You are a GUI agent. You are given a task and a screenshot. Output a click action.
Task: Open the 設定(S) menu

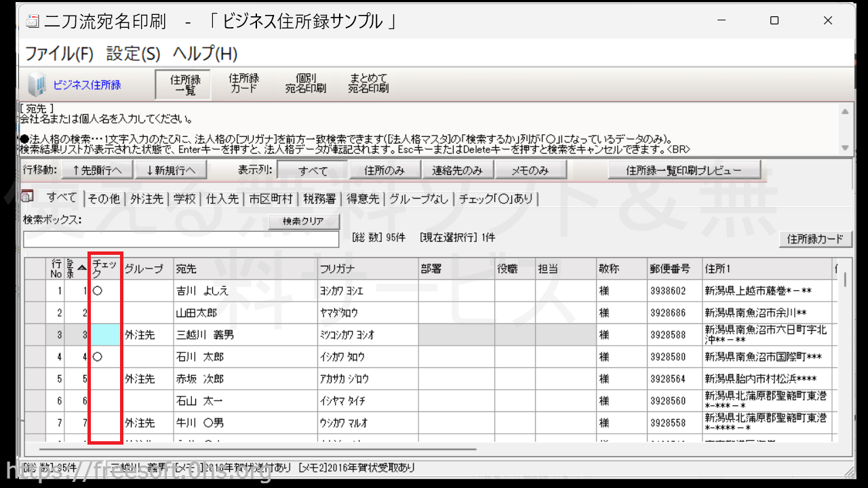133,54
